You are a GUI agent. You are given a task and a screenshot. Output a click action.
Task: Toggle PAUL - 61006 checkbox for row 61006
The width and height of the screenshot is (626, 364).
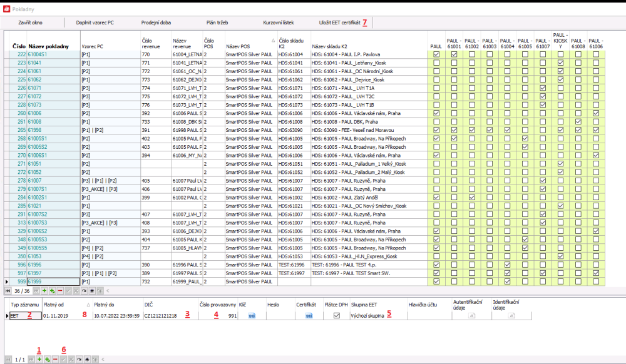(x=596, y=113)
